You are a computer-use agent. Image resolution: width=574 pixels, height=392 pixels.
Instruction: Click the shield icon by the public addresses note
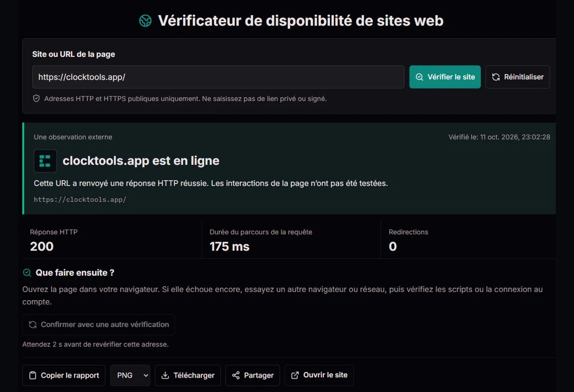pos(36,98)
